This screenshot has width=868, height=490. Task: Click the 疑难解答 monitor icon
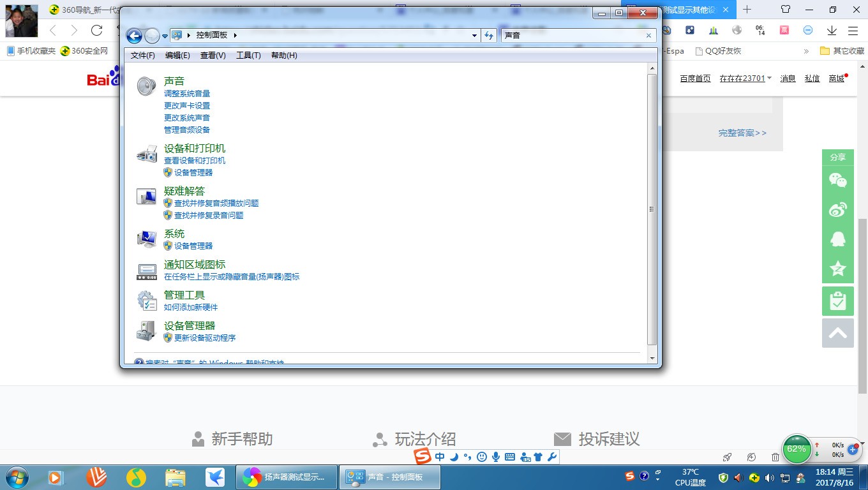(x=147, y=197)
